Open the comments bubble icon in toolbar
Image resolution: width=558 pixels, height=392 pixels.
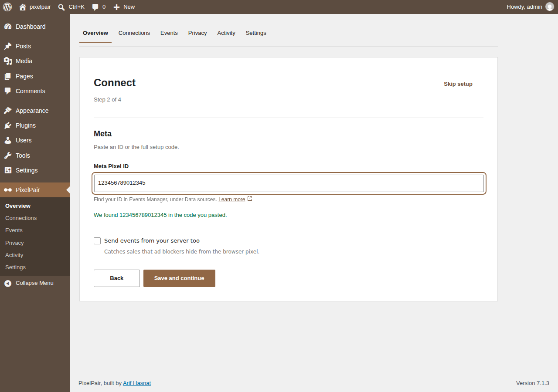(95, 7)
